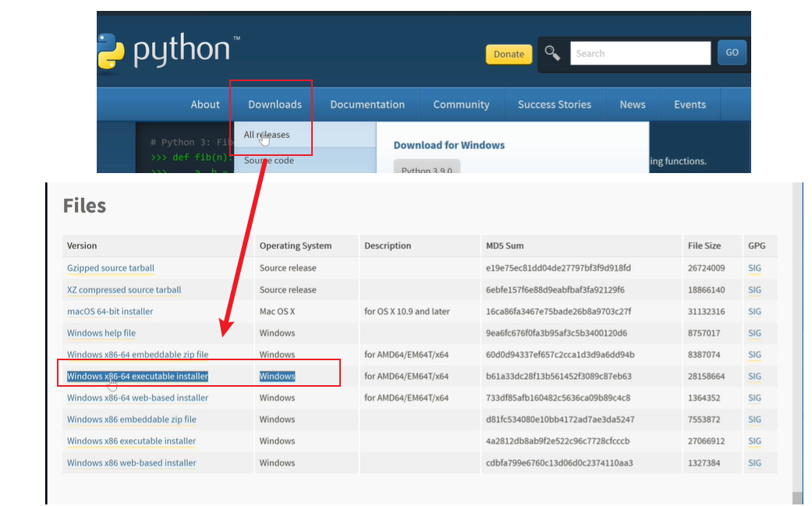Click the Version column header
Viewport: 812px width, 506px height.
82,246
